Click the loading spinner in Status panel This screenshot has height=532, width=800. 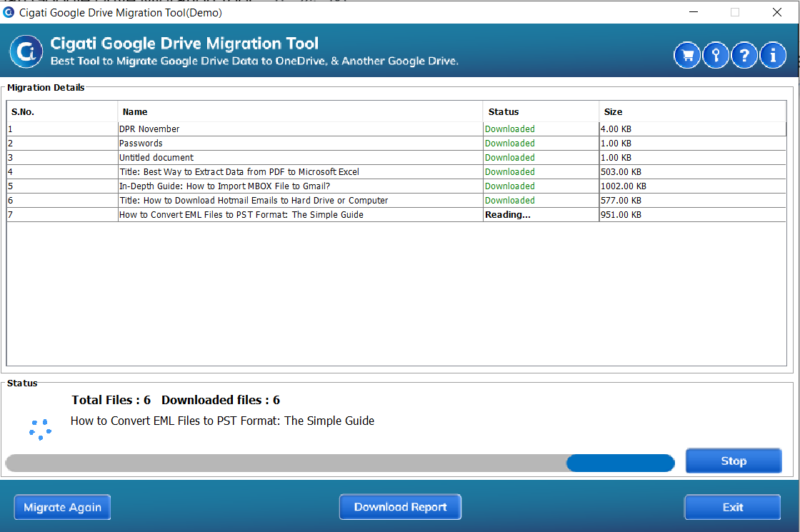coord(40,429)
